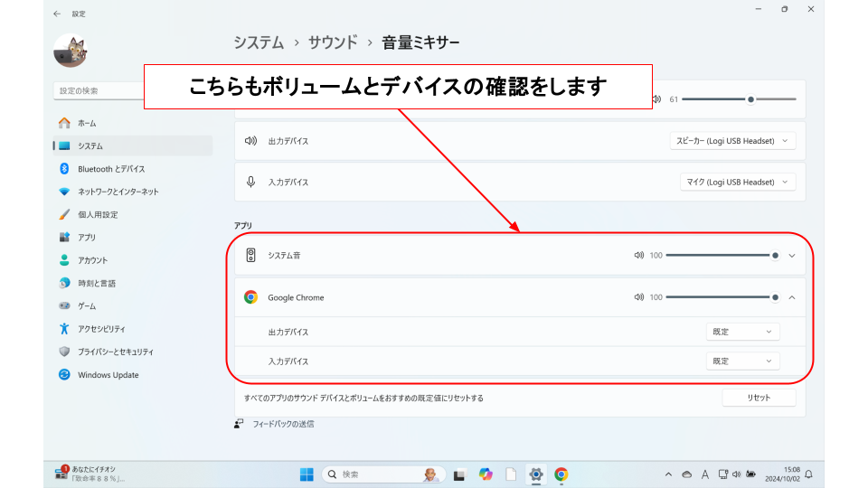Click the user profile avatar

pos(70,52)
